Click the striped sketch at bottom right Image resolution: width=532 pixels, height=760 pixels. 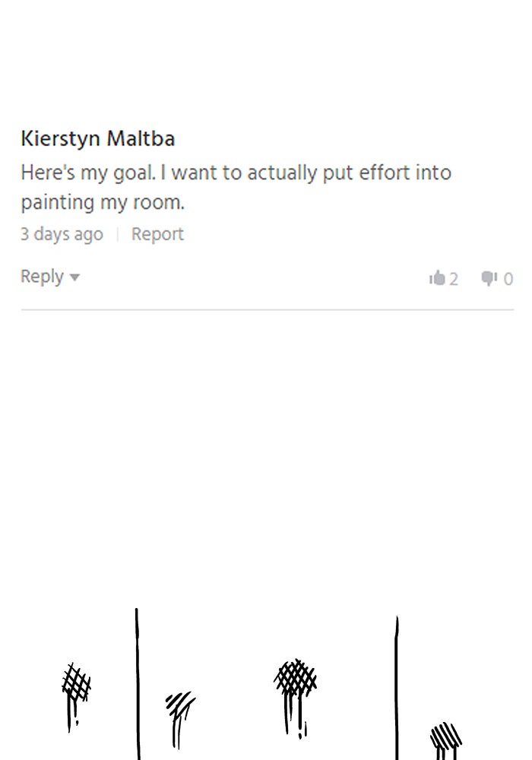click(x=445, y=737)
